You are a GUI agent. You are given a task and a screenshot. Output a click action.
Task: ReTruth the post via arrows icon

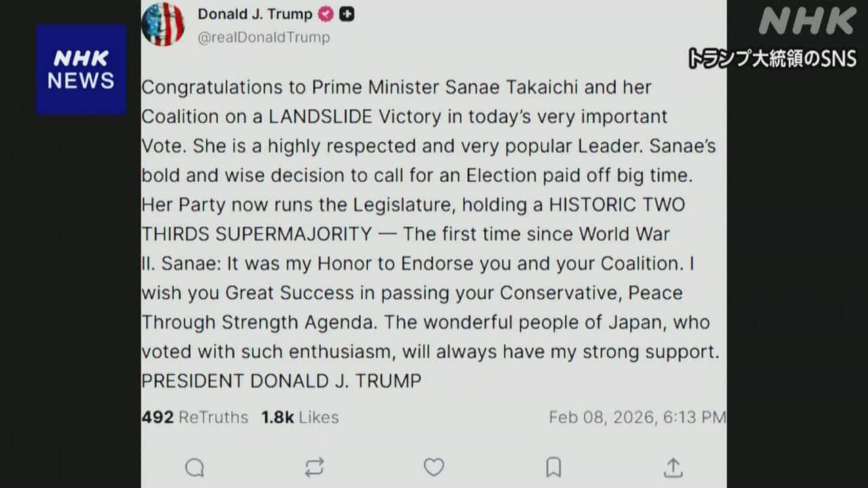tap(314, 467)
